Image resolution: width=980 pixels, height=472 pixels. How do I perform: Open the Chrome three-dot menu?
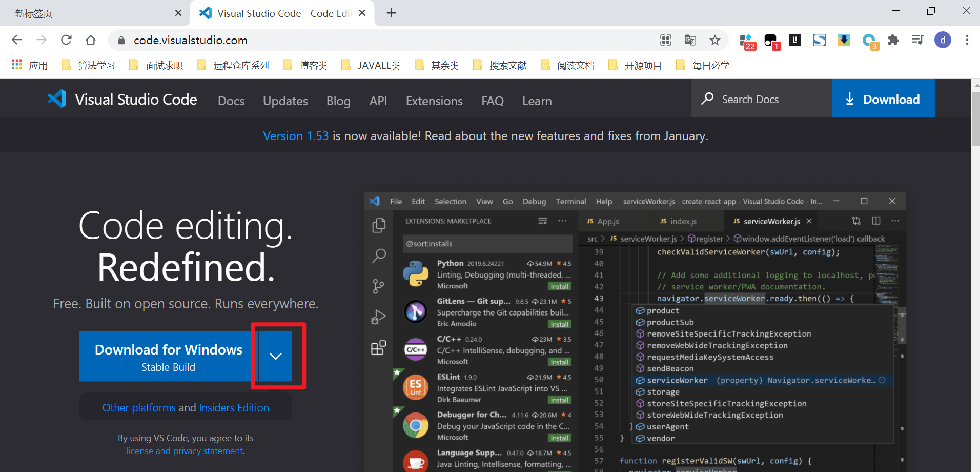click(967, 40)
